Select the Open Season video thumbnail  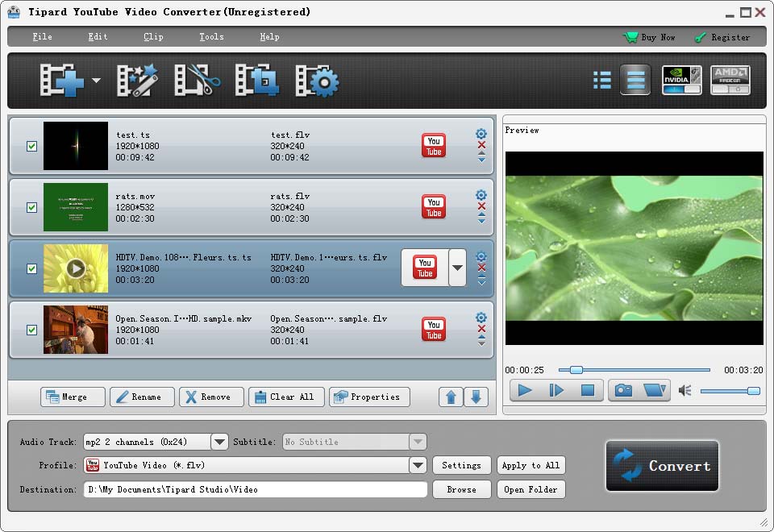pos(76,330)
